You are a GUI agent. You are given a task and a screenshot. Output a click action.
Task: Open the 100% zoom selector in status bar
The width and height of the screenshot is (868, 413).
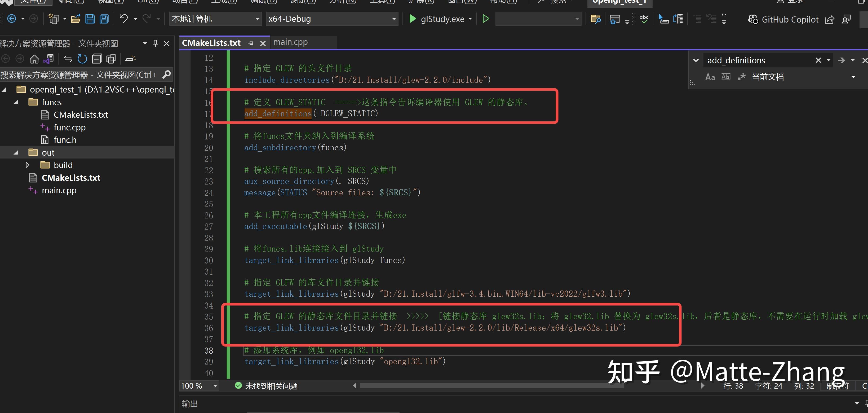tap(198, 386)
